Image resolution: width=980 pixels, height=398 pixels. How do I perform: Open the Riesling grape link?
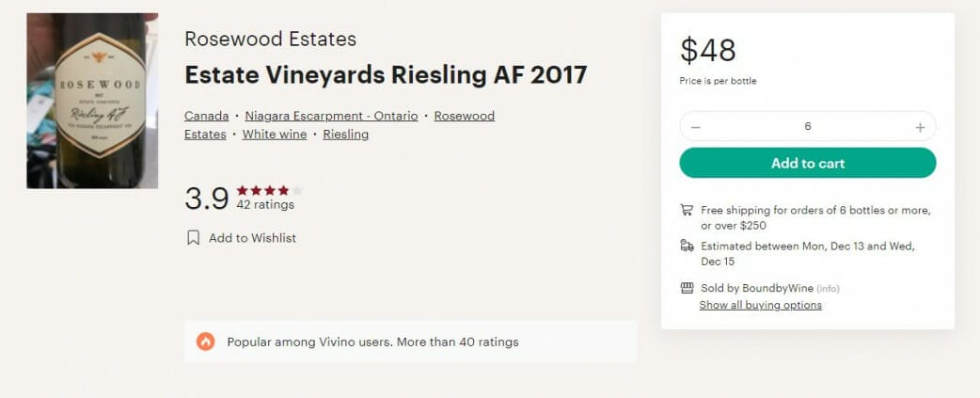pos(345,135)
